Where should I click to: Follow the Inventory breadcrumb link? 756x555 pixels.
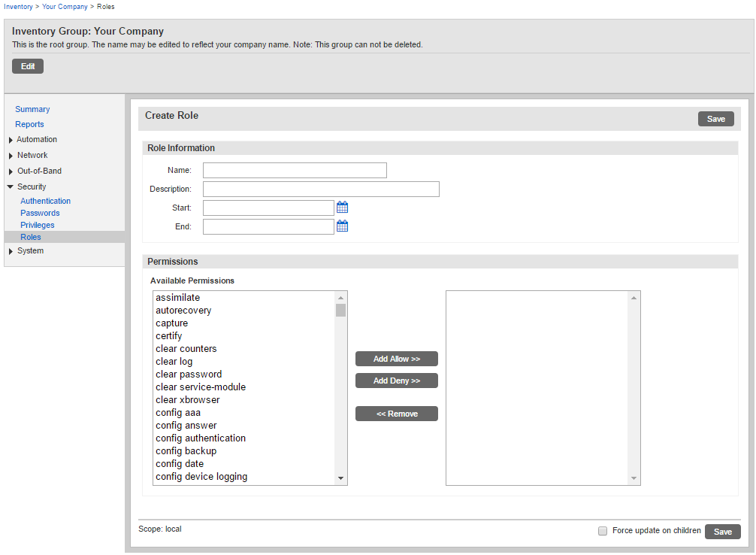click(x=18, y=6)
